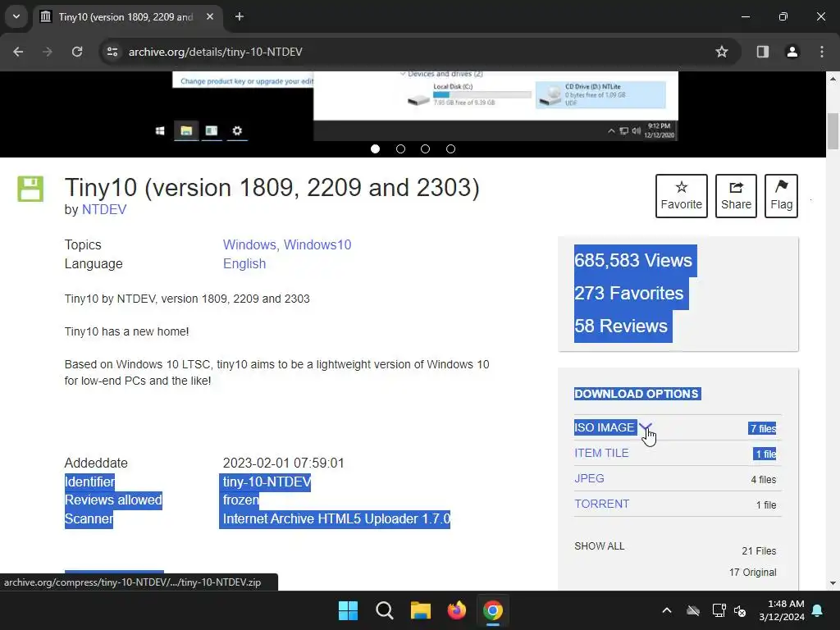Click the 685,583 Views stat
Screen dimensions: 840x630
click(x=633, y=260)
